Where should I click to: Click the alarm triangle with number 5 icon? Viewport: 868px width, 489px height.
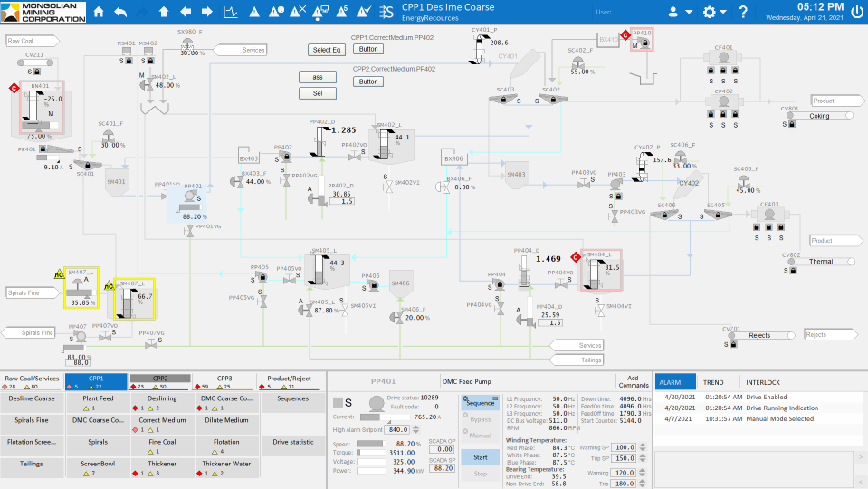(x=342, y=12)
